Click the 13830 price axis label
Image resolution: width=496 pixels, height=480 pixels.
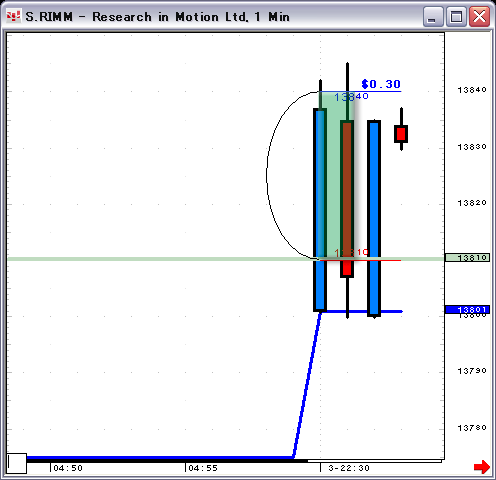472,147
